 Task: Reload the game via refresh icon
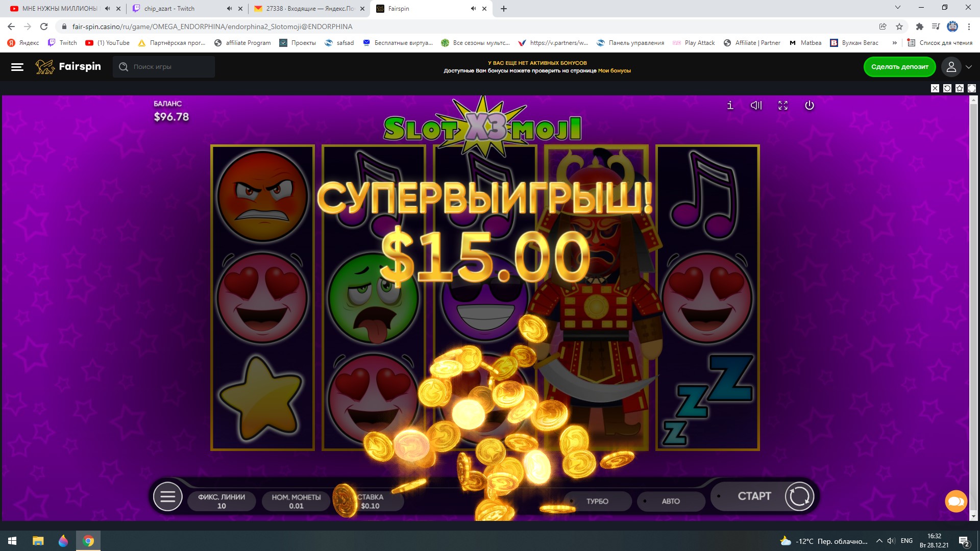947,88
